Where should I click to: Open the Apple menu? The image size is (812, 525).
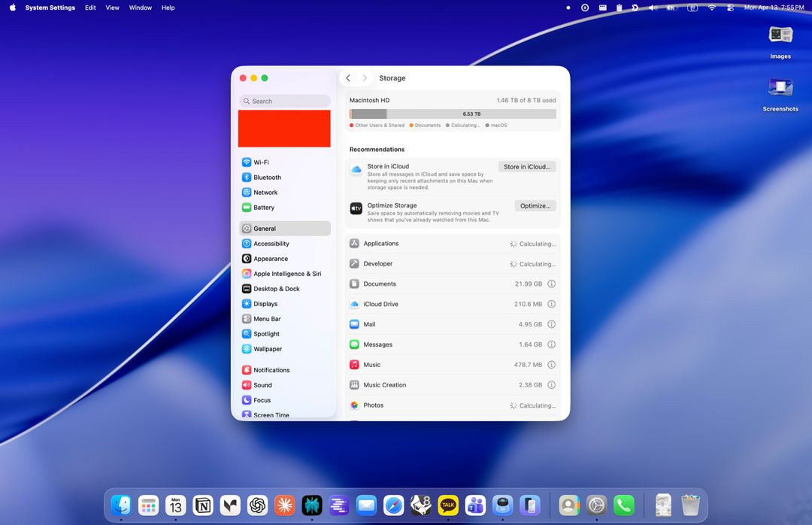coord(13,8)
